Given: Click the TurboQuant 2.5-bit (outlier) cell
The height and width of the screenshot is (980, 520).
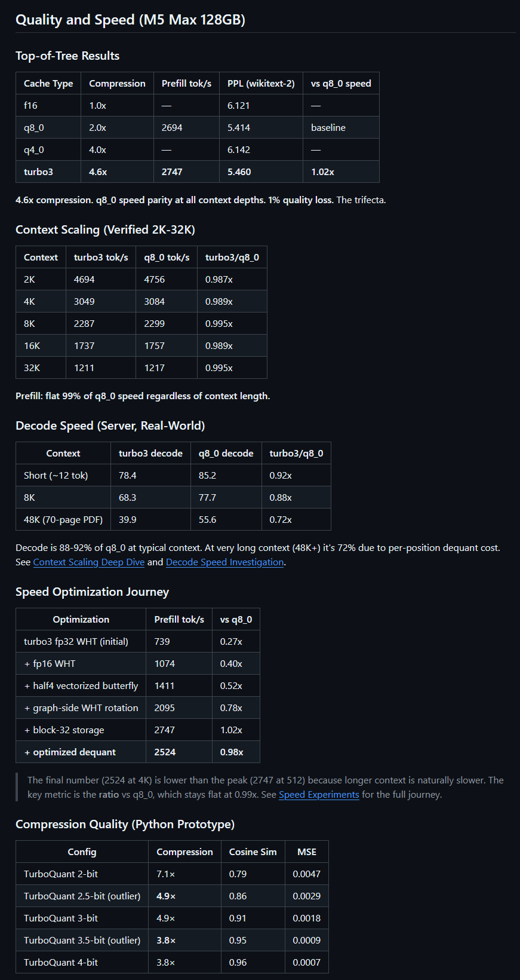Looking at the screenshot, I should tap(82, 896).
